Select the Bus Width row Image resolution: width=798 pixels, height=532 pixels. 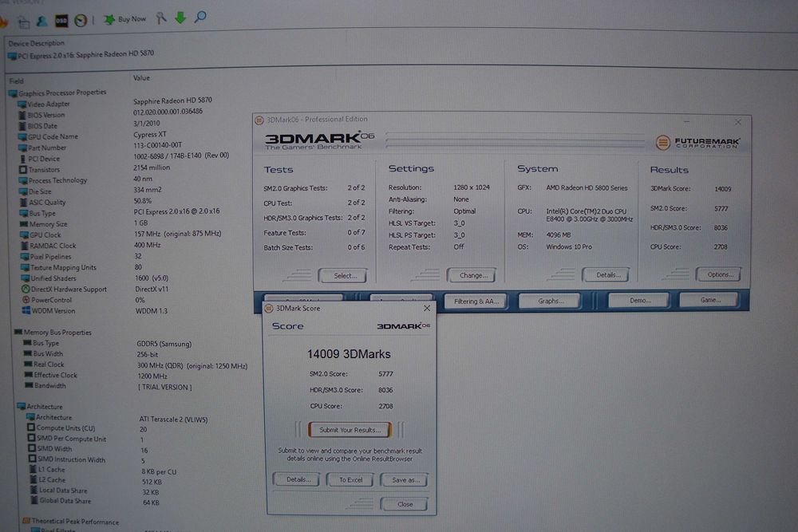pyautogui.click(x=92, y=354)
